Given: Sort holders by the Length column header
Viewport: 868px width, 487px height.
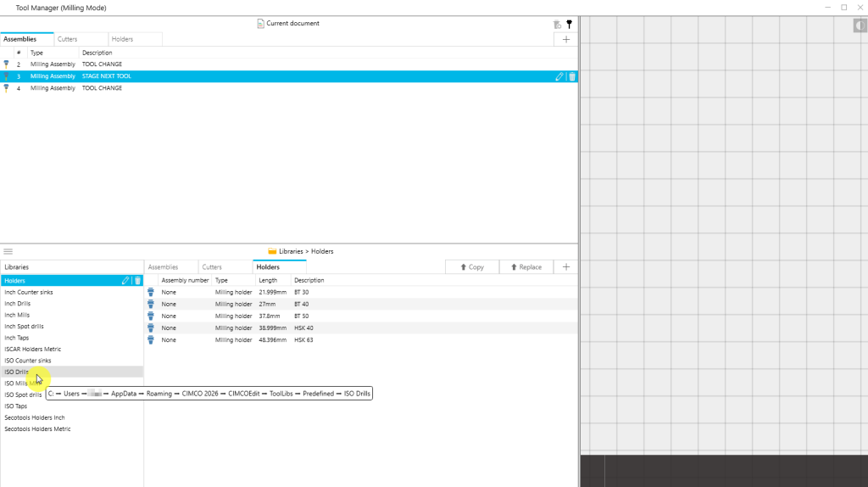Looking at the screenshot, I should point(267,280).
